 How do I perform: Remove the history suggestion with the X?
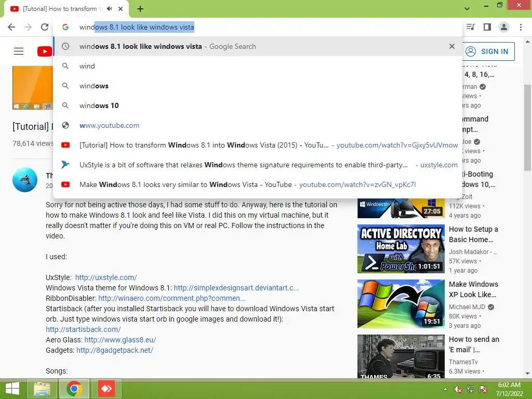(451, 46)
